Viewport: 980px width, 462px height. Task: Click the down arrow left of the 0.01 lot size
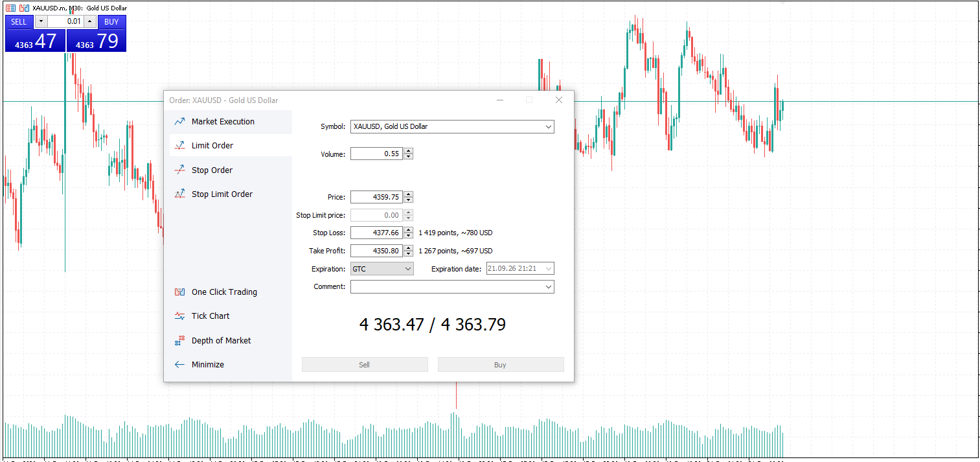tap(41, 21)
